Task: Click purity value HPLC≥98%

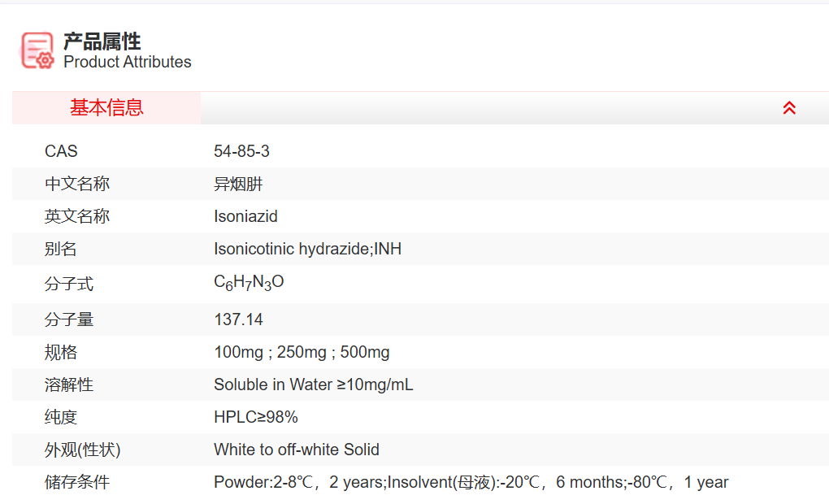Action: pyautogui.click(x=256, y=417)
